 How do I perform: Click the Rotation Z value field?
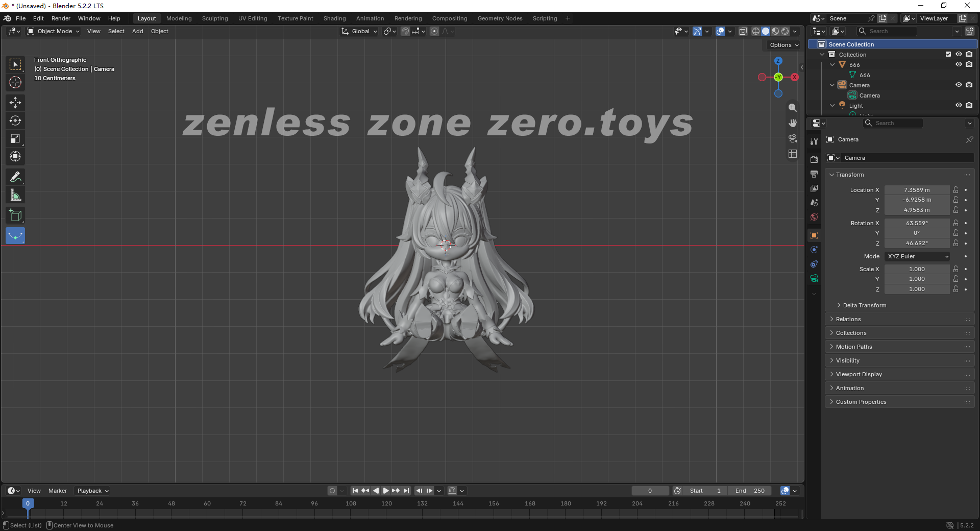click(917, 243)
